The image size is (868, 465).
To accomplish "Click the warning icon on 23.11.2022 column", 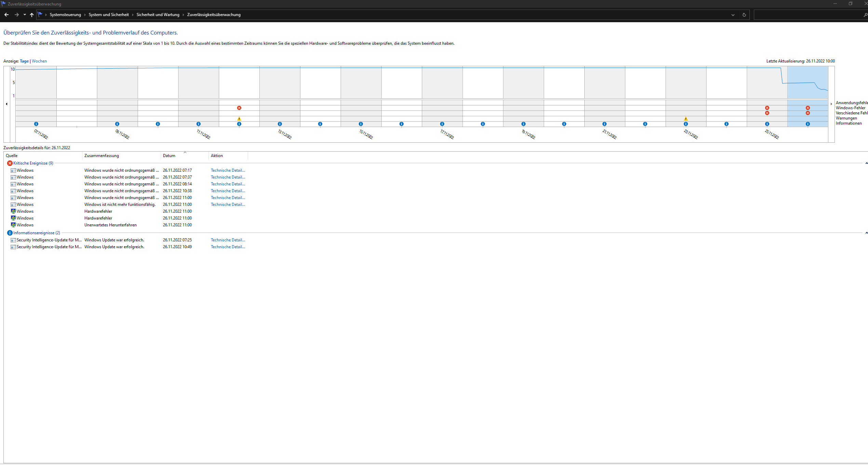I will [x=686, y=119].
